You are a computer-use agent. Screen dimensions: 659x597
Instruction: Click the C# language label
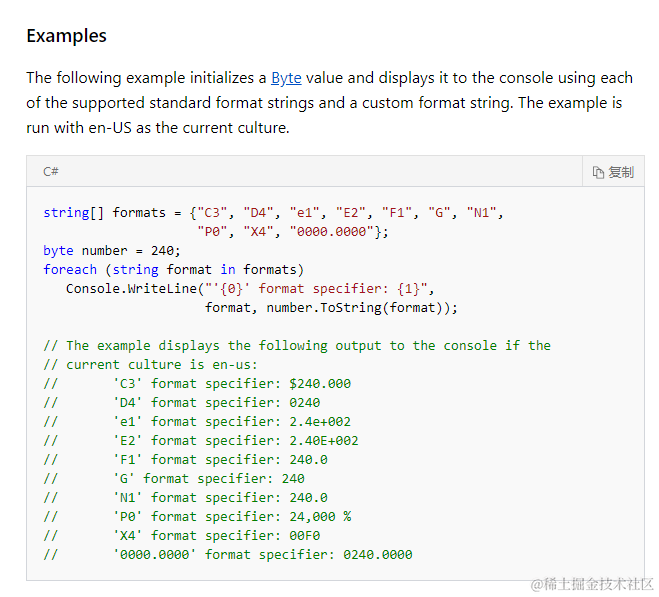pos(51,172)
